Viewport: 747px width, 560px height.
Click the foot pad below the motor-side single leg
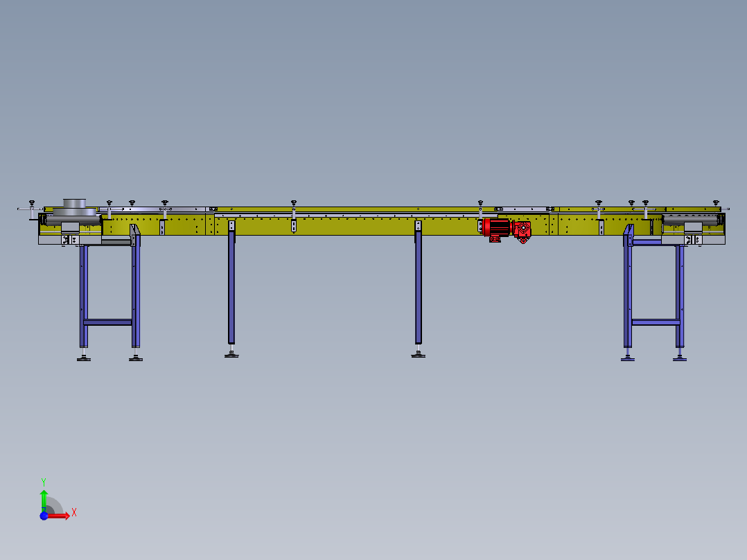(418, 355)
